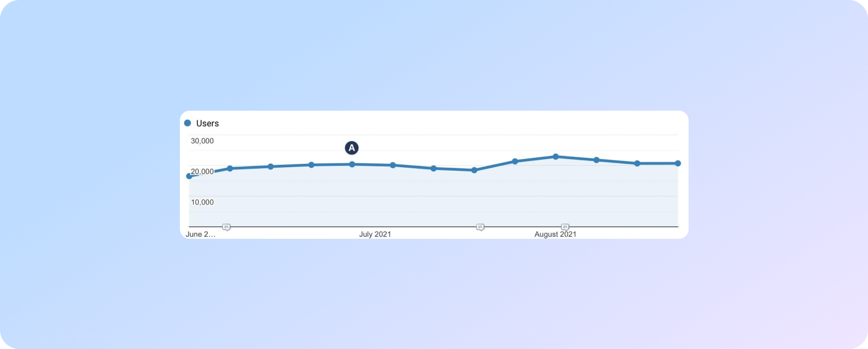
Task: Click the highest peak data point in August
Action: 556,157
